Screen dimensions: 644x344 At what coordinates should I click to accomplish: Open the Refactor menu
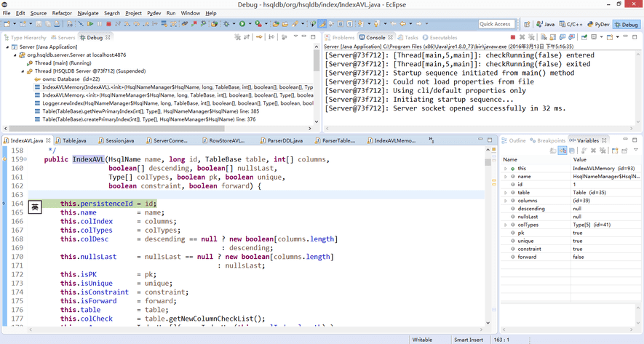tap(62, 13)
